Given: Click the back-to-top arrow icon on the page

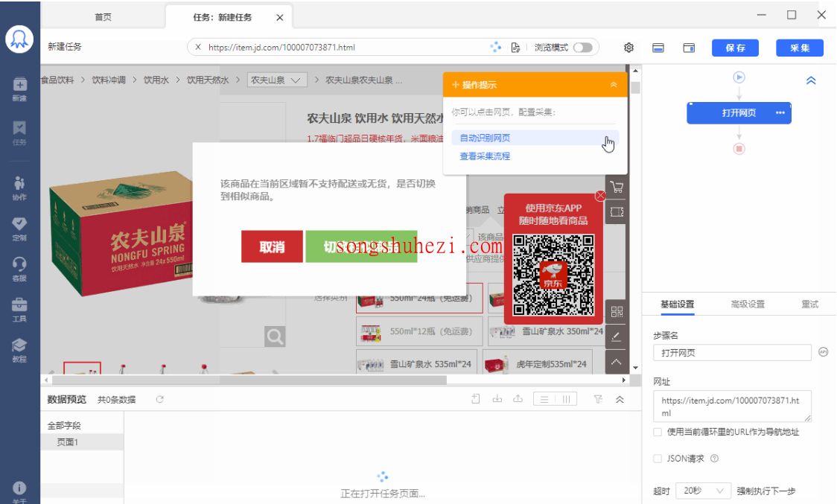Looking at the screenshot, I should [617, 362].
